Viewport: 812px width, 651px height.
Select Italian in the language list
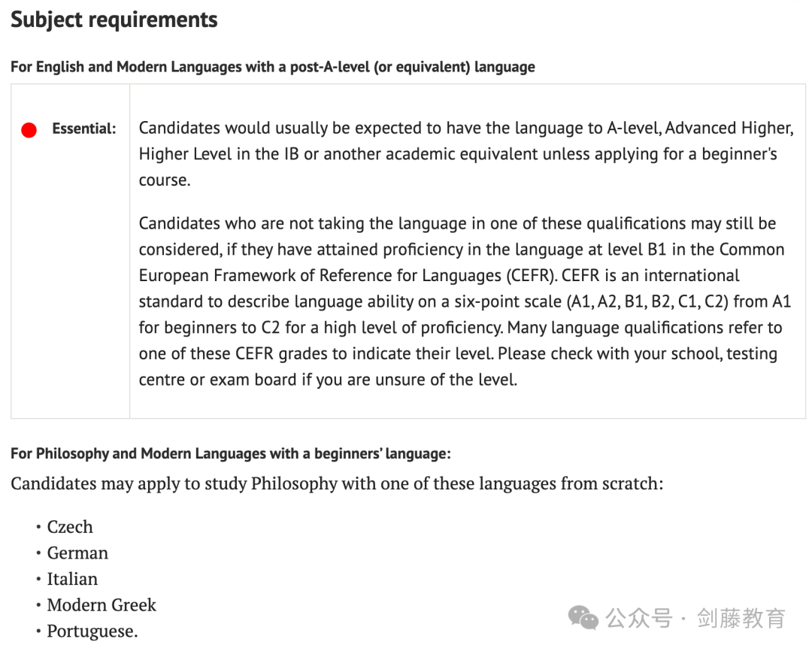coord(72,579)
